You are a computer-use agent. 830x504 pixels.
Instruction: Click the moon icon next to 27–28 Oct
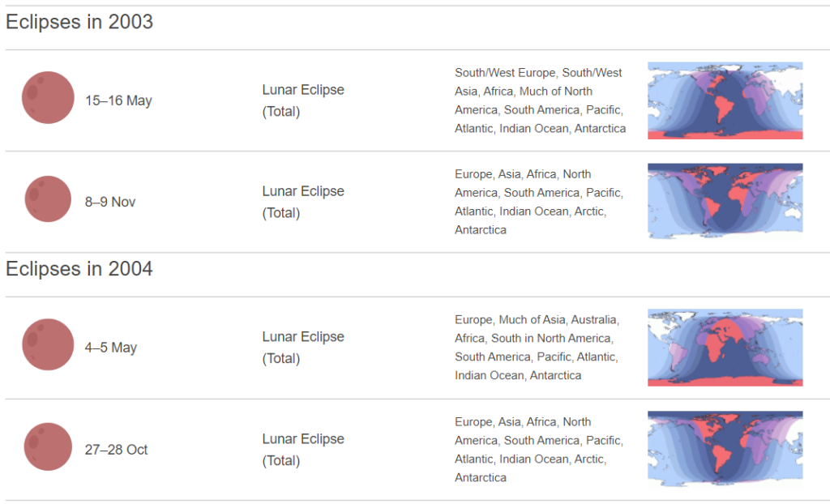point(48,446)
